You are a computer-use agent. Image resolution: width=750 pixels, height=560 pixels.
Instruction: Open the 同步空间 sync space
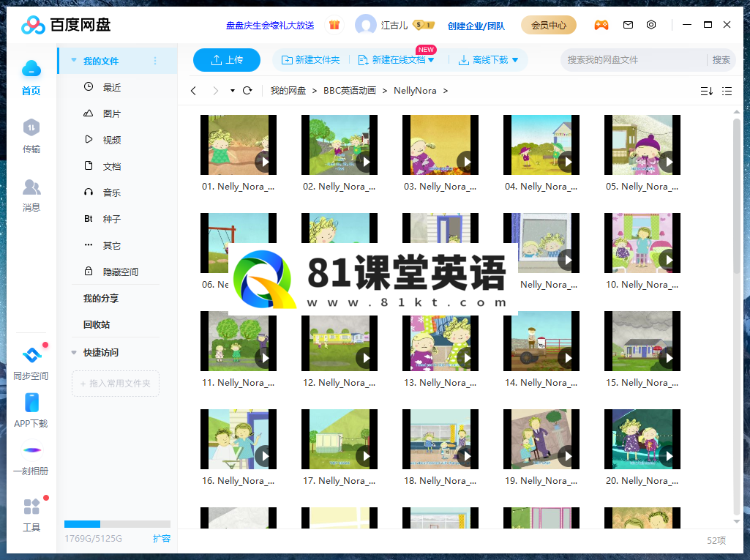click(x=31, y=363)
